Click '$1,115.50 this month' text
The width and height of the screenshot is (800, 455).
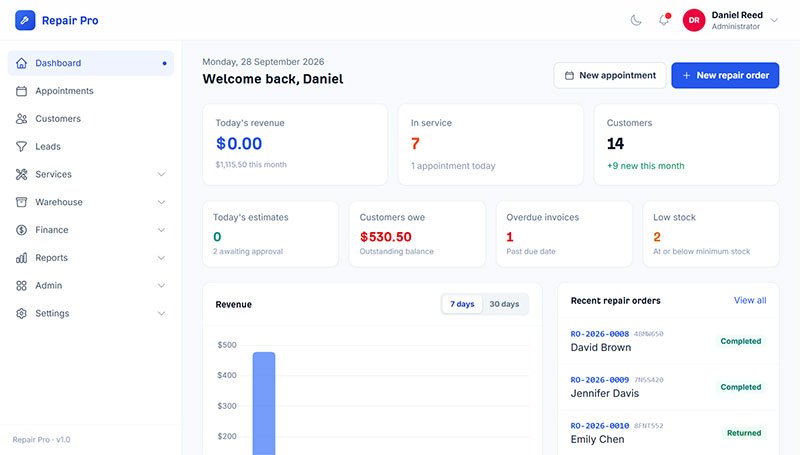(251, 165)
